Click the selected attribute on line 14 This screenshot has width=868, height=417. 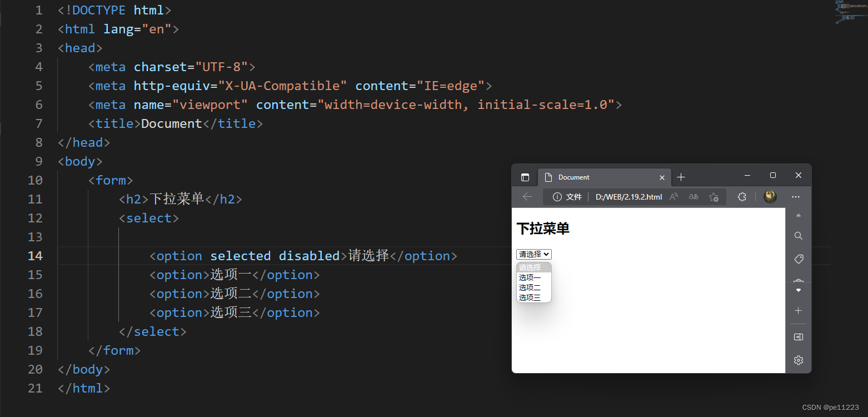[x=241, y=256]
